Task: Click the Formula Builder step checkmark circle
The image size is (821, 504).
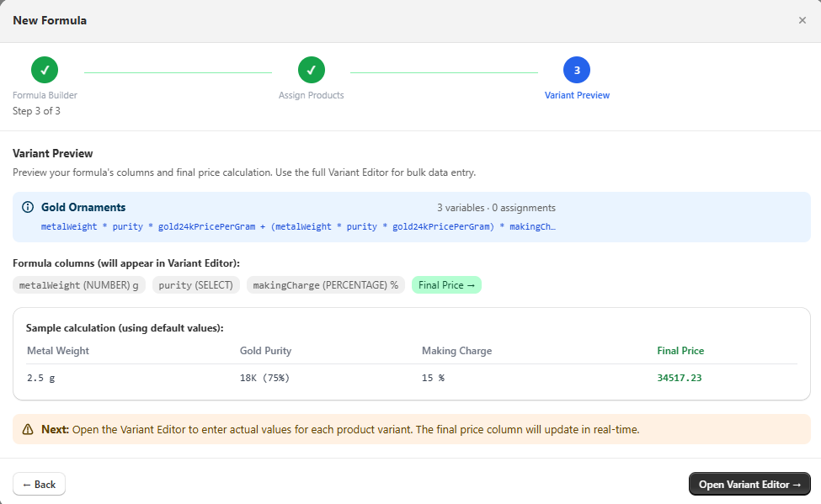Action: [45, 70]
